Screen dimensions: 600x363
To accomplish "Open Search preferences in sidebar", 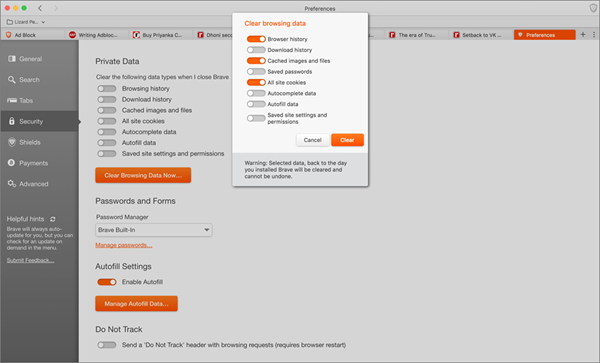I will [39, 80].
